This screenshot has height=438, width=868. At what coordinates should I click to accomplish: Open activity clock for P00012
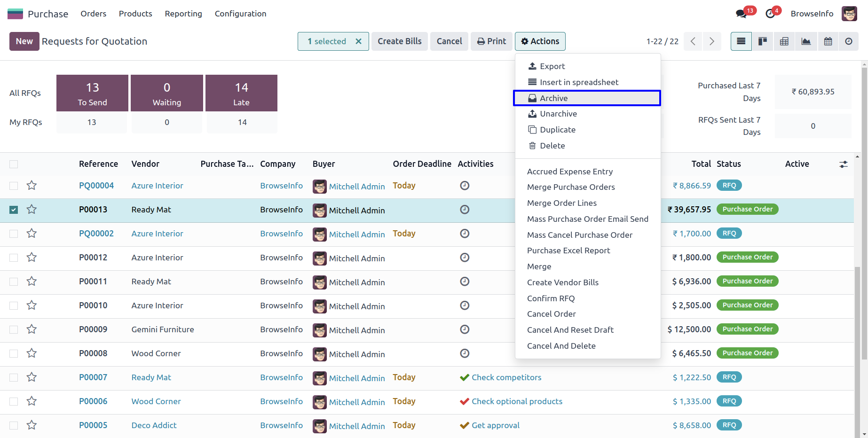464,258
